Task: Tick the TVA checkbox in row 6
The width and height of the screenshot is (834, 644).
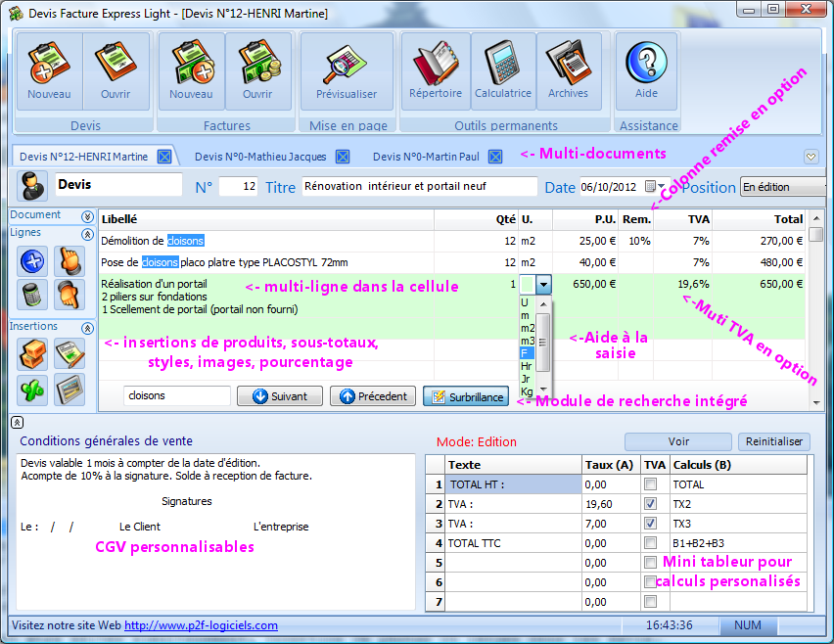Action: click(x=650, y=581)
